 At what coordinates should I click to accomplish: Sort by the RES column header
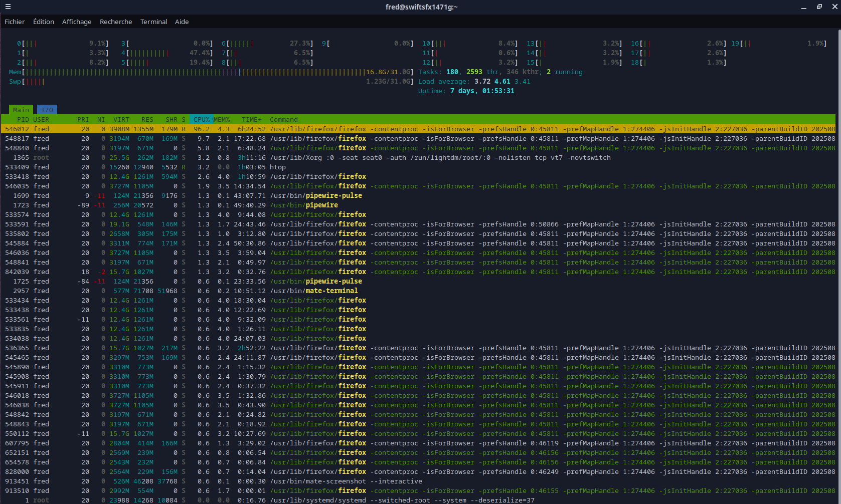pos(147,120)
